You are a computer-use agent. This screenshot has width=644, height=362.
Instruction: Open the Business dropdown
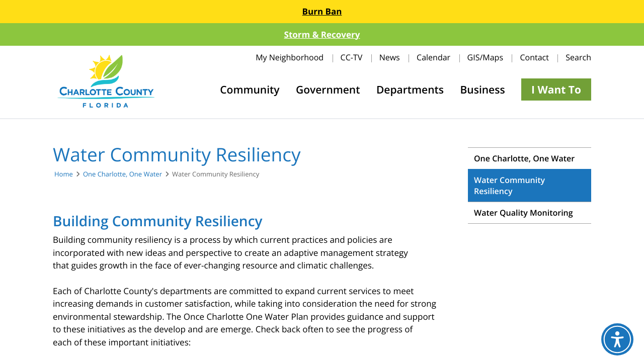coord(482,89)
